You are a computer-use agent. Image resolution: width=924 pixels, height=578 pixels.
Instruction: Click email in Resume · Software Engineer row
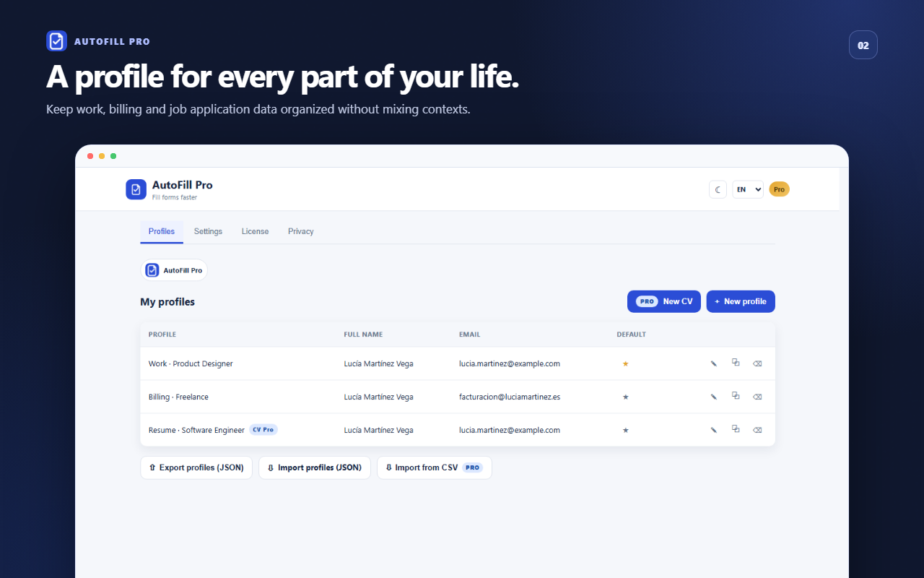pyautogui.click(x=510, y=430)
